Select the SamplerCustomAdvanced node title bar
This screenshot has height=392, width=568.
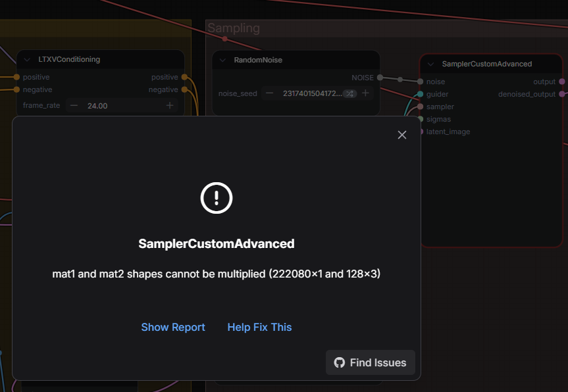[x=491, y=64]
